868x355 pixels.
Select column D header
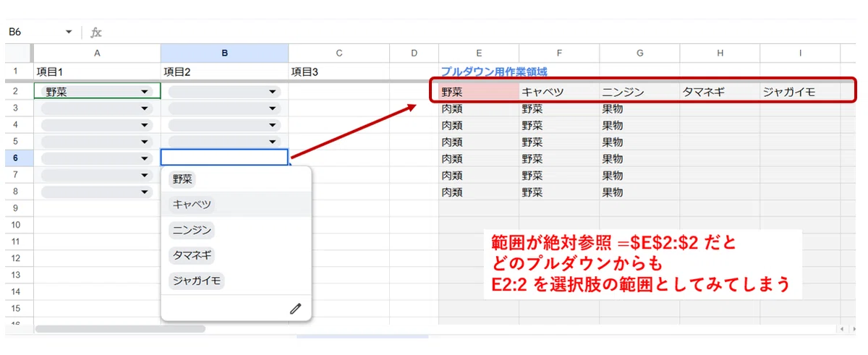pyautogui.click(x=414, y=53)
